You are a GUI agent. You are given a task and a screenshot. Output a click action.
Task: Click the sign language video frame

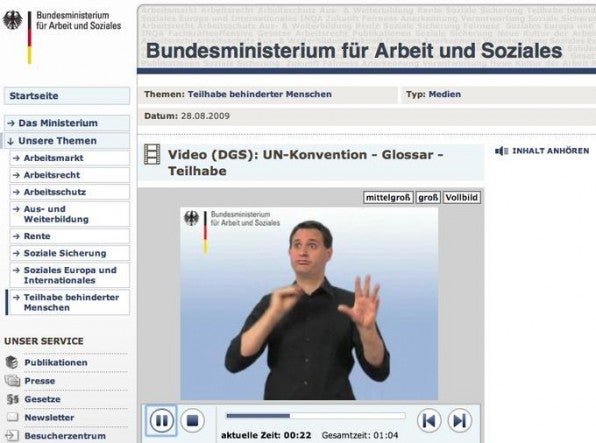point(309,303)
